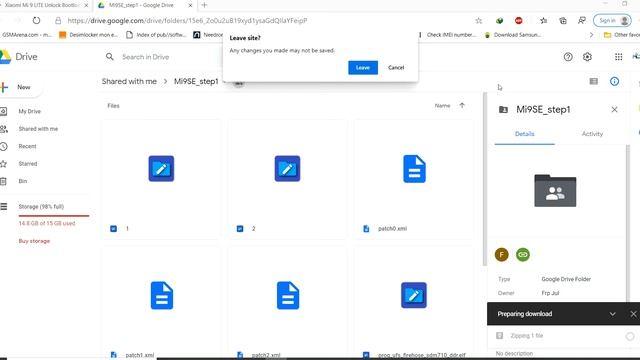
Task: Click the owner avatar F
Action: [502, 255]
